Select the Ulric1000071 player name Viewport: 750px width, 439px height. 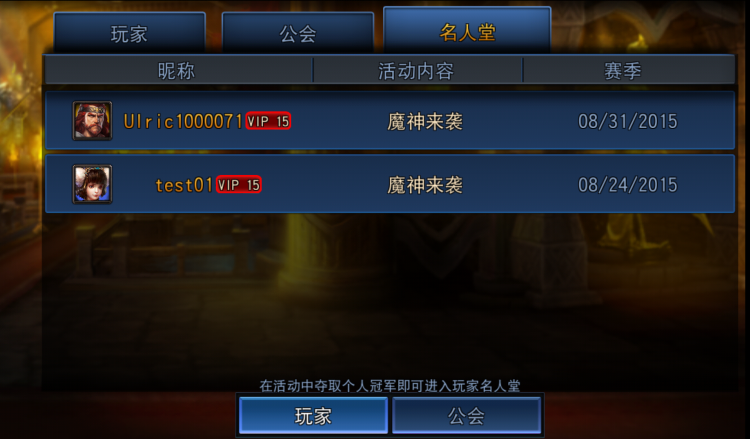coord(183,121)
